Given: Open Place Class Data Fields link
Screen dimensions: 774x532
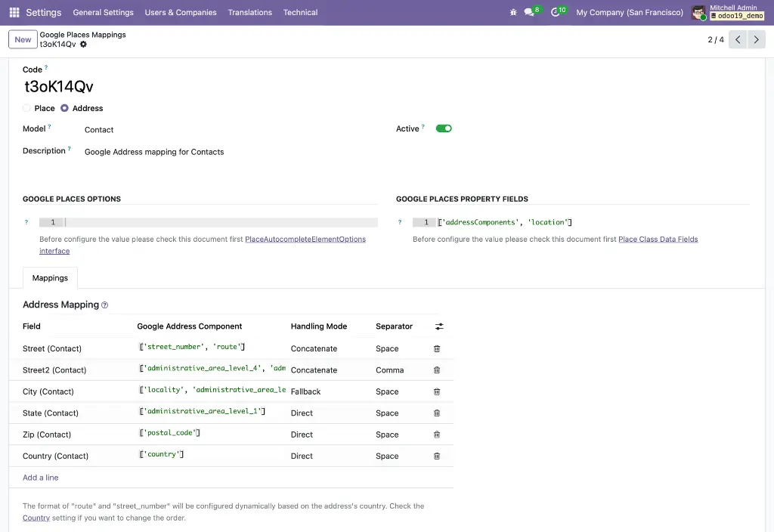Looking at the screenshot, I should pos(658,240).
